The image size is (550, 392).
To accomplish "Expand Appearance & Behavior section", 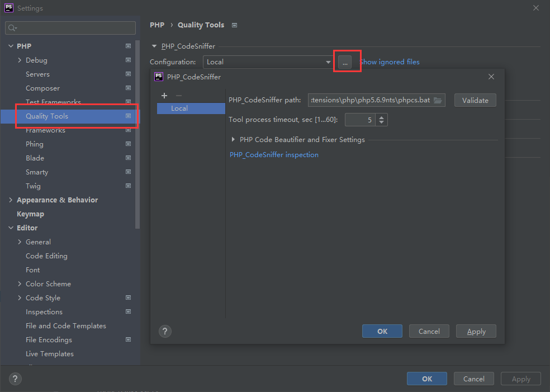I will 11,200.
